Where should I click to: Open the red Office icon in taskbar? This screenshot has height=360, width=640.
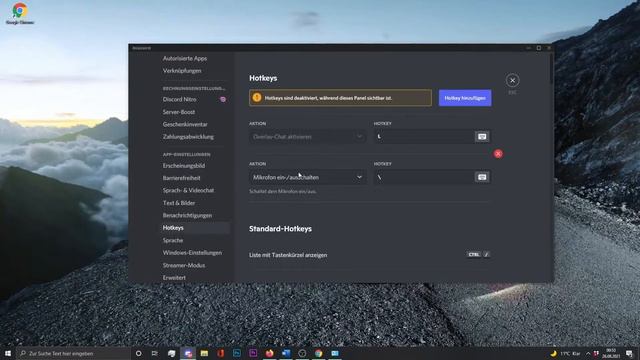pos(220,353)
